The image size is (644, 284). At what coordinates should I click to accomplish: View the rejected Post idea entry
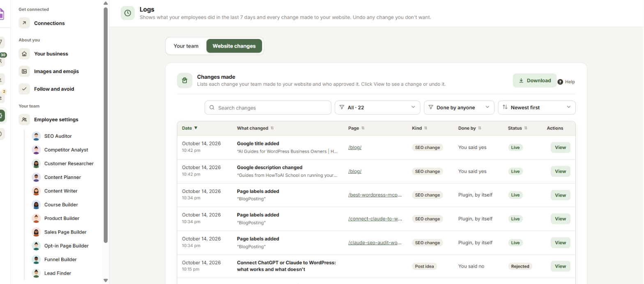(x=560, y=266)
